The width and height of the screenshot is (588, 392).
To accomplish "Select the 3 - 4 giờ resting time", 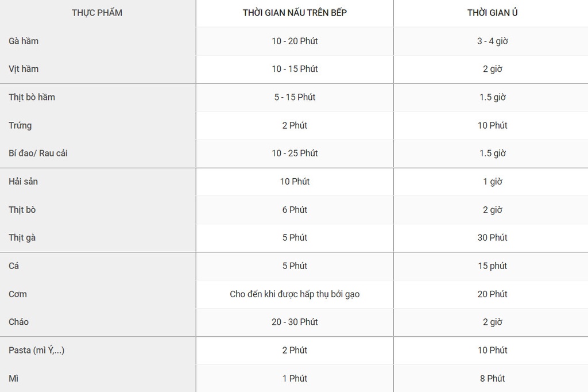I will point(492,41).
